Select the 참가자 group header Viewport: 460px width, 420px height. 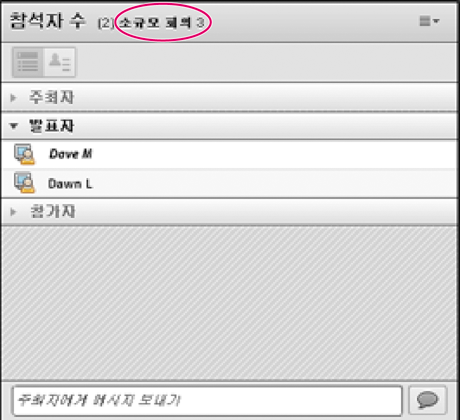229,212
